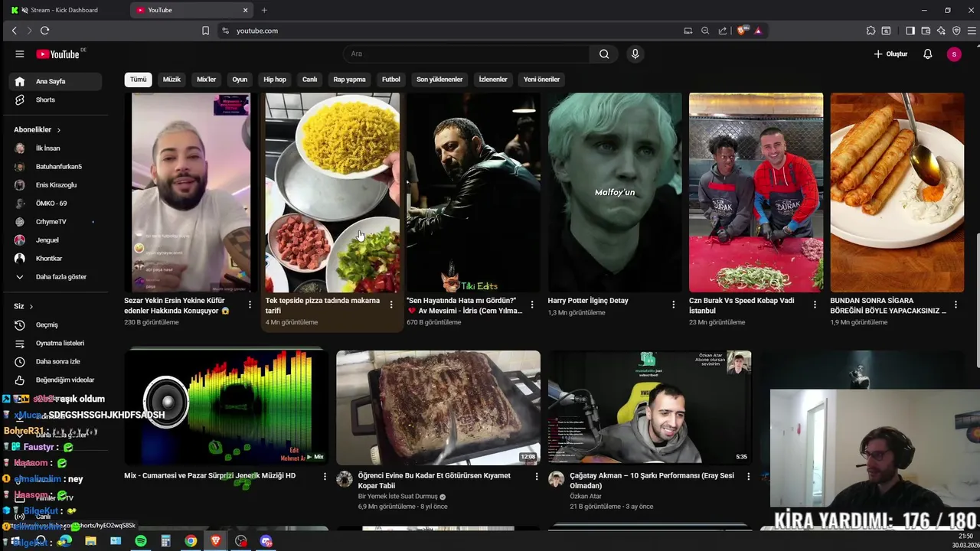
Task: Select the Futbol filter chip
Action: tap(391, 80)
